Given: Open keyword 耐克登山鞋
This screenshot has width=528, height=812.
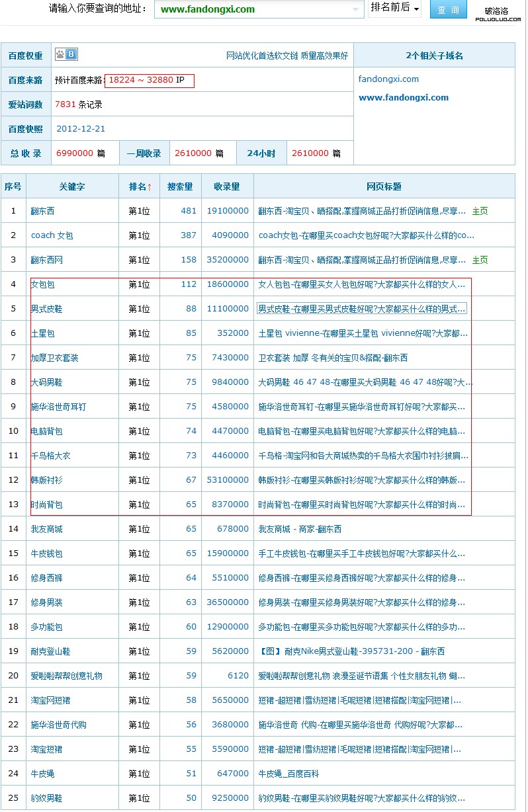Looking at the screenshot, I should [50, 651].
